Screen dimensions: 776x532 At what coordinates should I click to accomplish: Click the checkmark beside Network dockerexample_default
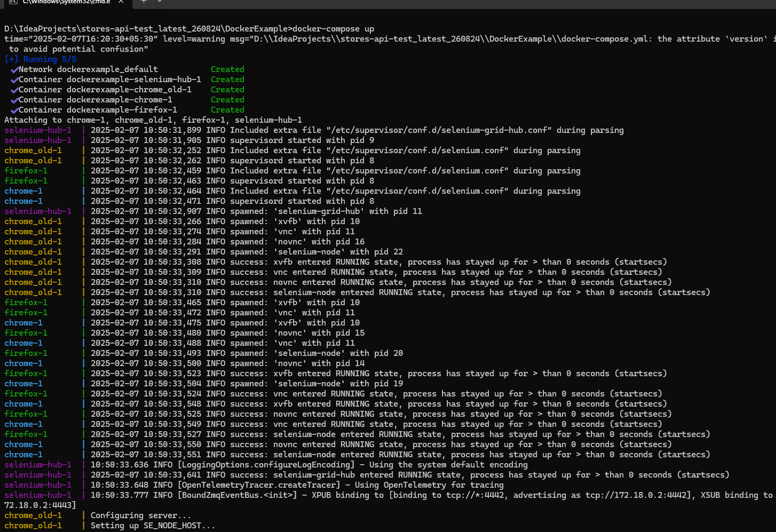pyautogui.click(x=14, y=70)
